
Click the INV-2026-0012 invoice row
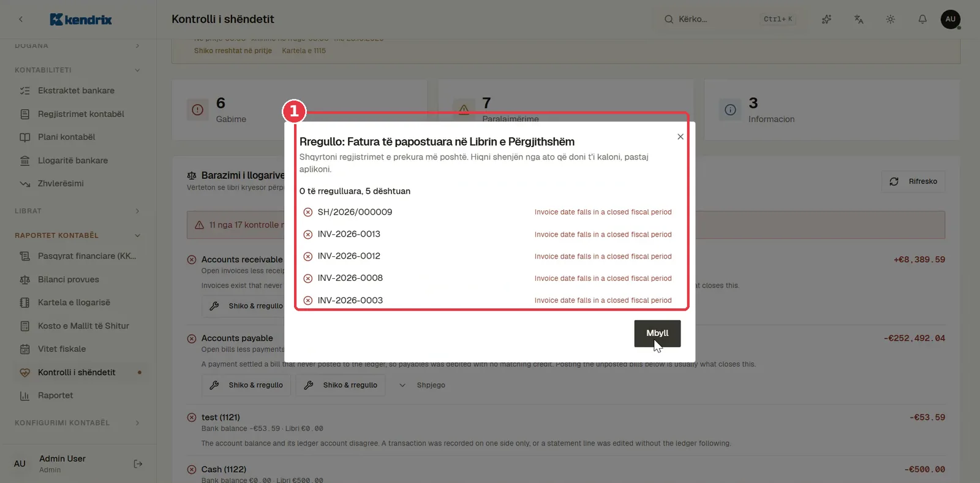pos(488,256)
